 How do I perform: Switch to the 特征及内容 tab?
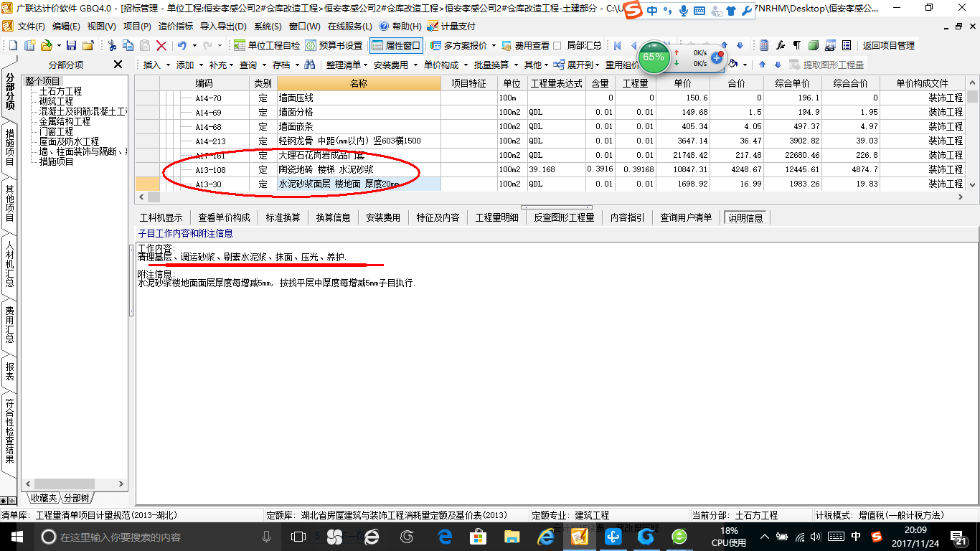point(438,217)
